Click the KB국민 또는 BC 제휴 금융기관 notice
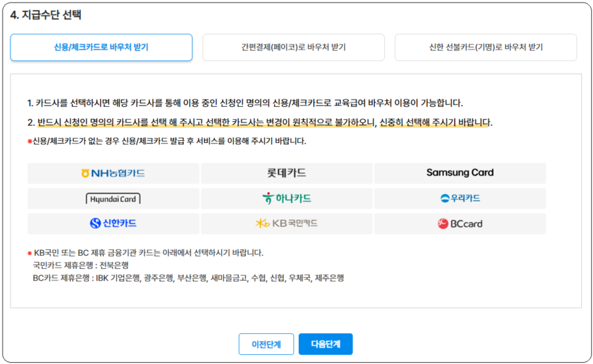The height and width of the screenshot is (364, 593). coord(146,253)
